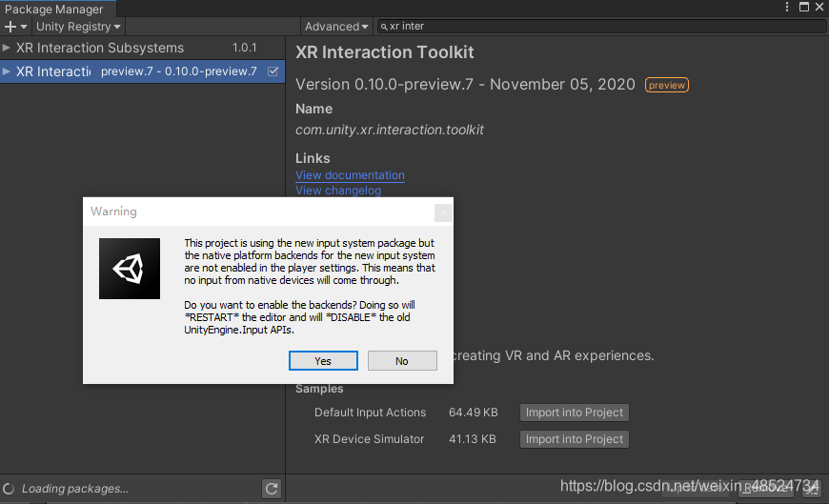829x504 pixels.
Task: Click Yes in the Warning dialog
Action: click(323, 361)
